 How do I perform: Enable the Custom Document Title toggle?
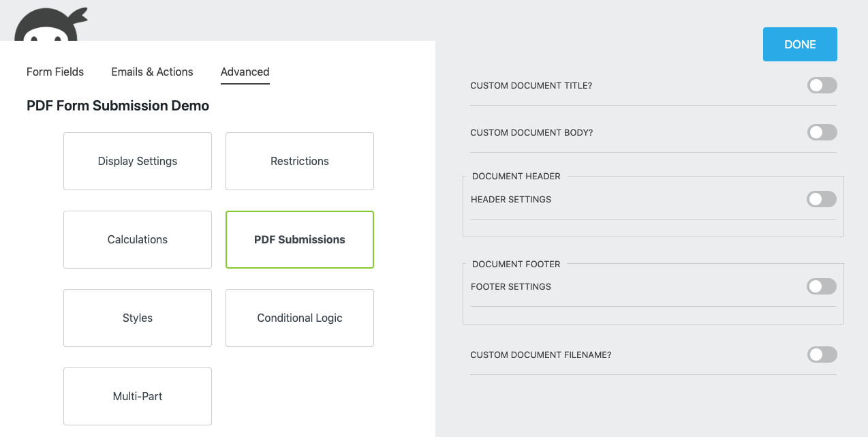coord(822,85)
